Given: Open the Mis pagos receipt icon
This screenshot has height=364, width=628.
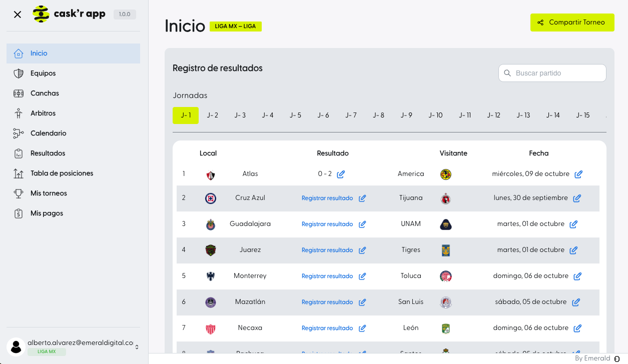Looking at the screenshot, I should [x=19, y=213].
